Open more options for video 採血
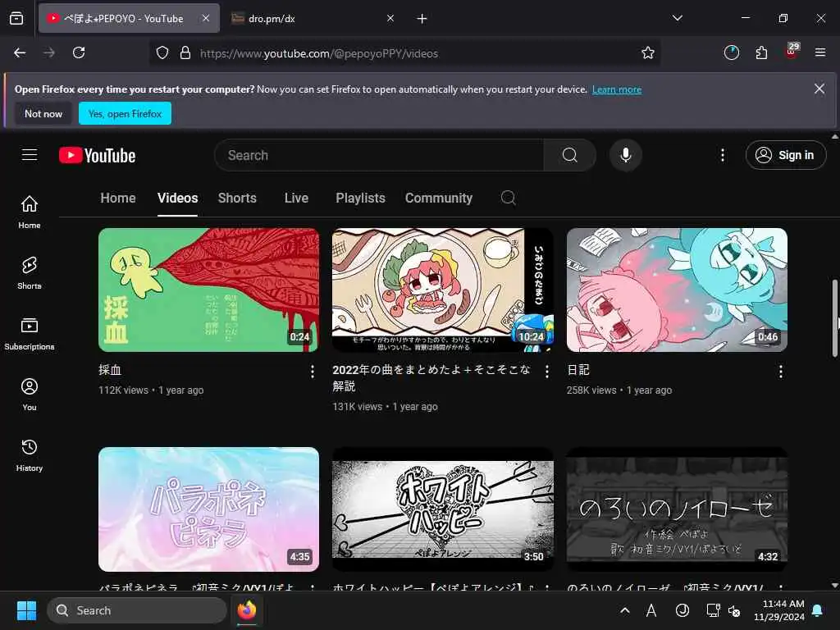This screenshot has width=840, height=630. 313,372
